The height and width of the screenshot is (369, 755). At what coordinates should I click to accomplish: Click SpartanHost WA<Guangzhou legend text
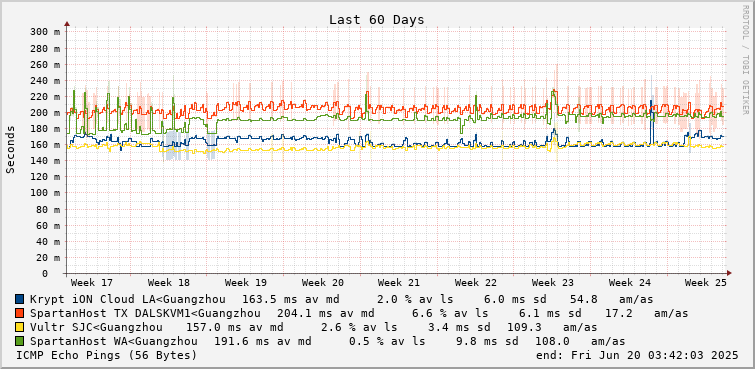(x=113, y=342)
